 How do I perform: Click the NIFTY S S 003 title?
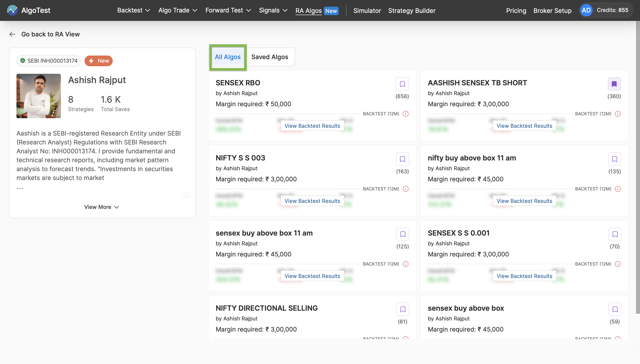pos(240,158)
